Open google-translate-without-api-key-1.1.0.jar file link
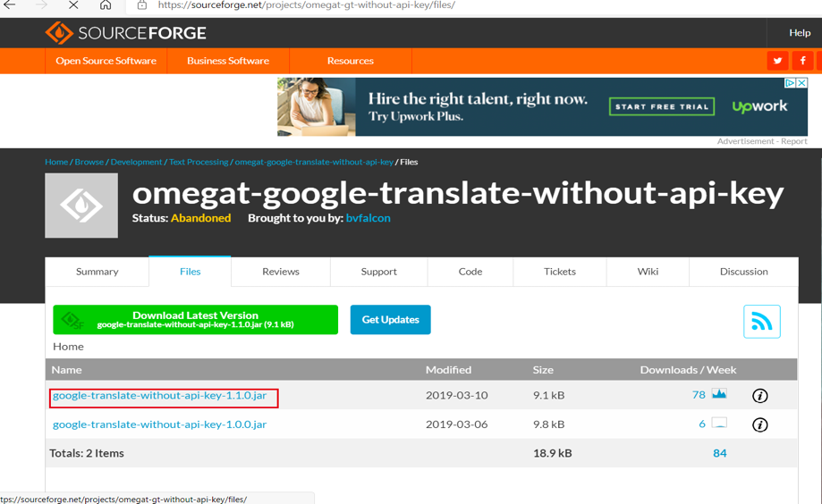Screen dimensions: 822x504 pos(159,396)
